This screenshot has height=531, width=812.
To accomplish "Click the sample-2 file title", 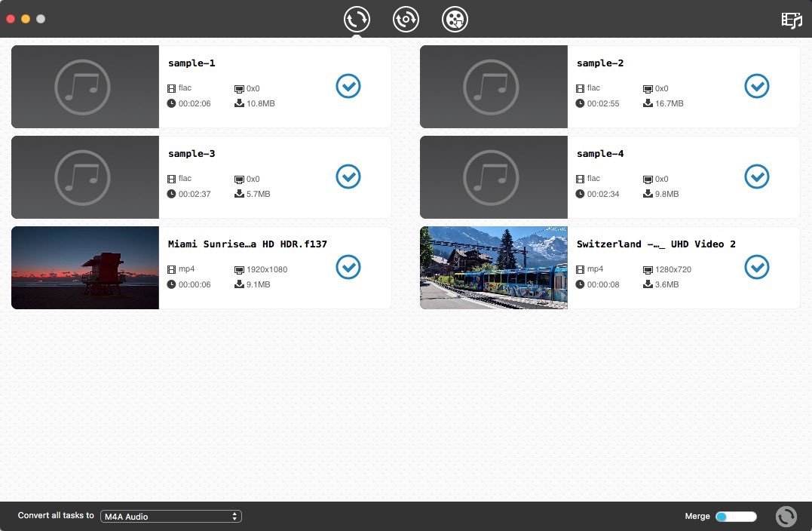I will tap(600, 63).
